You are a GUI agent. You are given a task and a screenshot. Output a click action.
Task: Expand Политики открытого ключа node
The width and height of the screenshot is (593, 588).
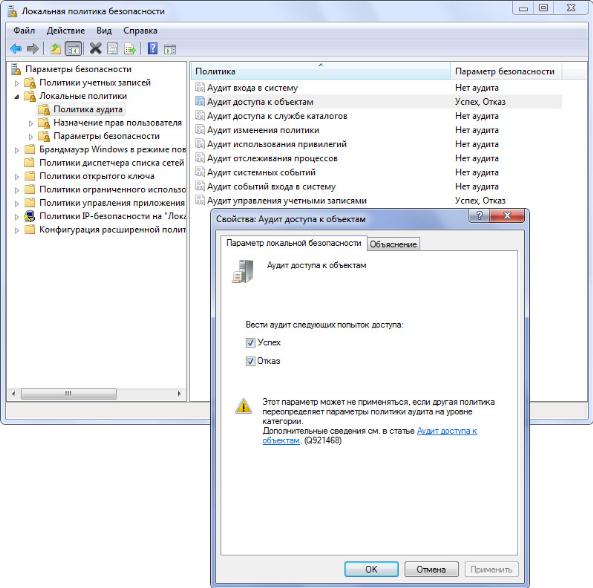pyautogui.click(x=17, y=177)
